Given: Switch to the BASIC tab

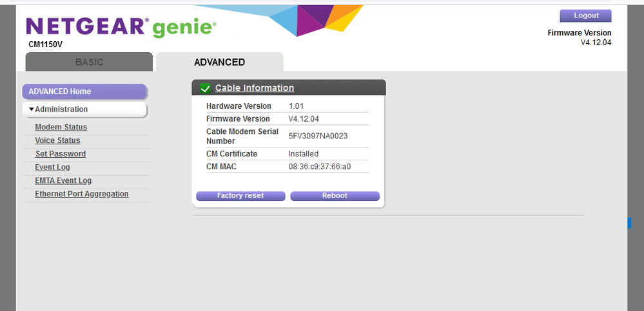Looking at the screenshot, I should (89, 62).
